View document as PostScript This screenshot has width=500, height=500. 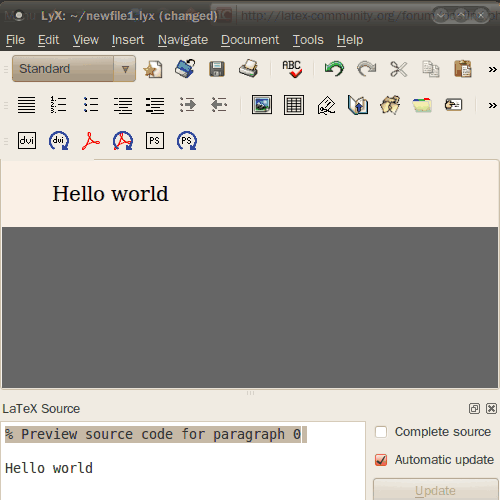tap(155, 140)
